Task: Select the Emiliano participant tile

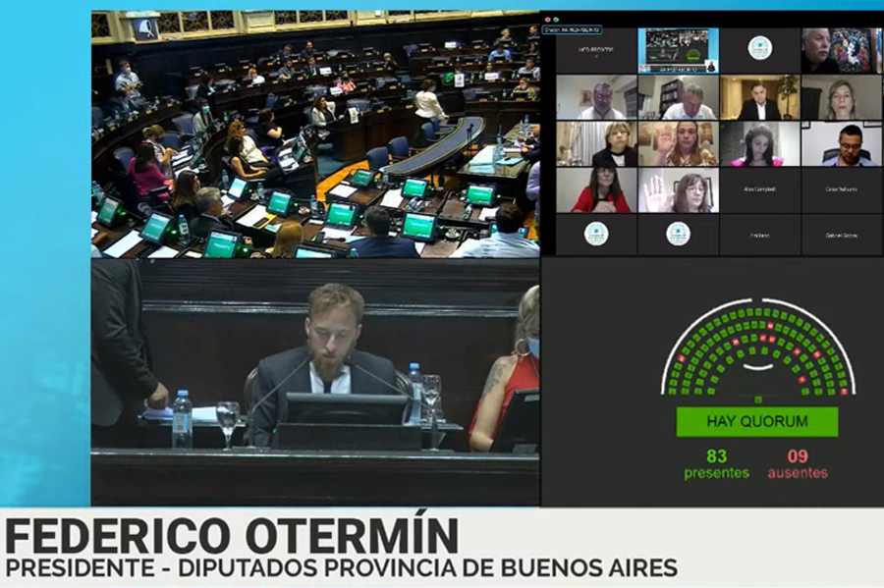Action: point(759,236)
